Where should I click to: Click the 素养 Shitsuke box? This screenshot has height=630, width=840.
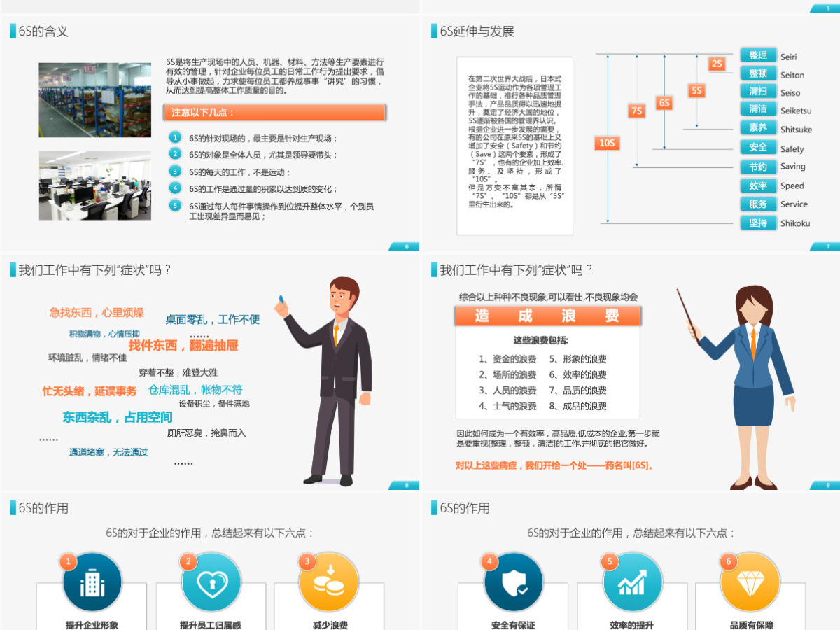(758, 128)
